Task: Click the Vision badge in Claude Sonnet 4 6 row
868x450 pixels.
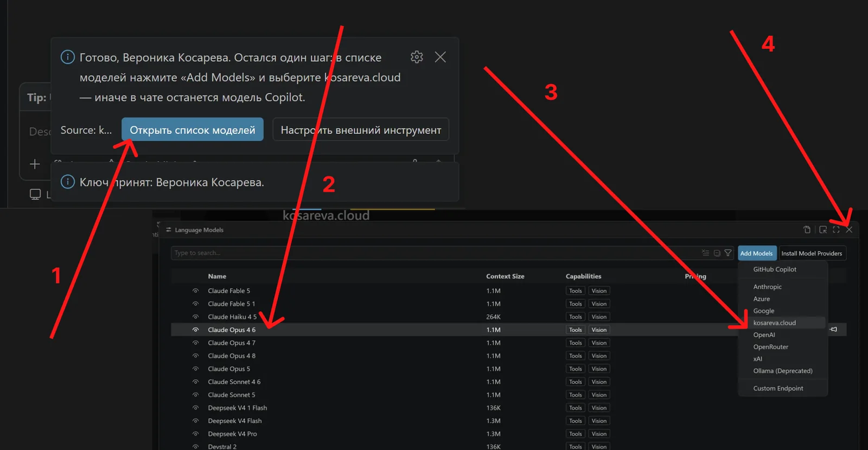Action: click(599, 382)
